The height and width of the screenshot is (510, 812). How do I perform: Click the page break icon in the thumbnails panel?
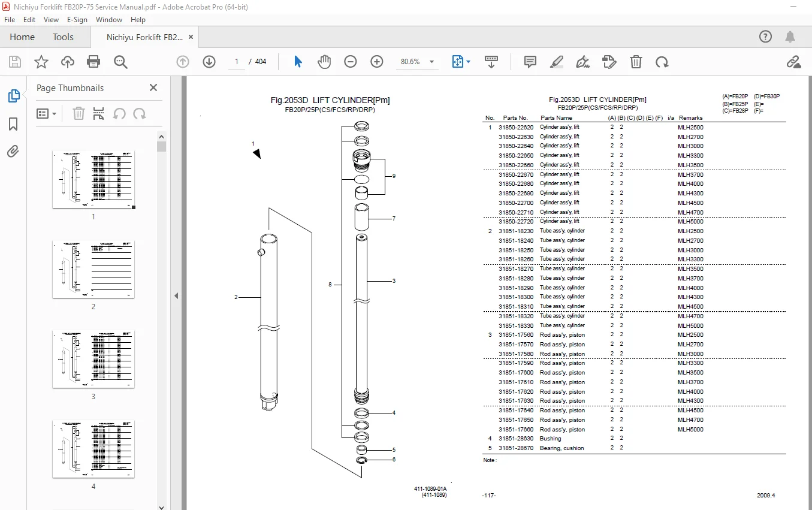point(99,113)
